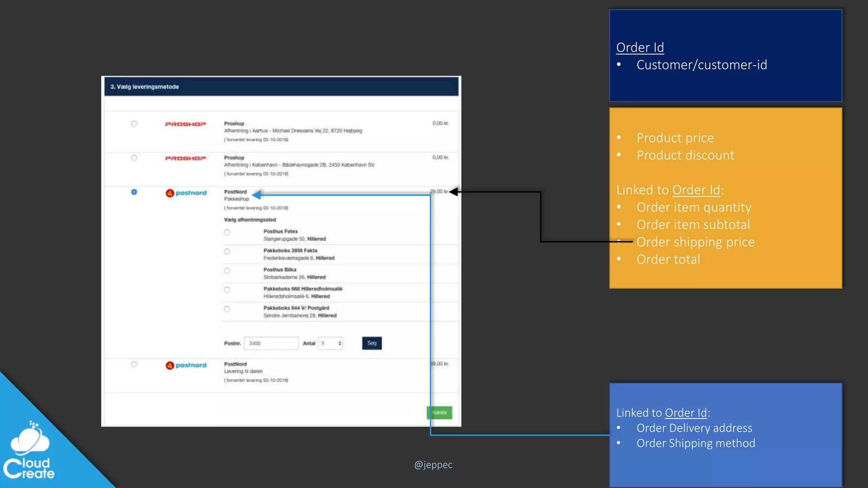Choose Pakkeboks 644 V/ Postgård location
Image resolution: width=868 pixels, height=488 pixels.
click(227, 309)
